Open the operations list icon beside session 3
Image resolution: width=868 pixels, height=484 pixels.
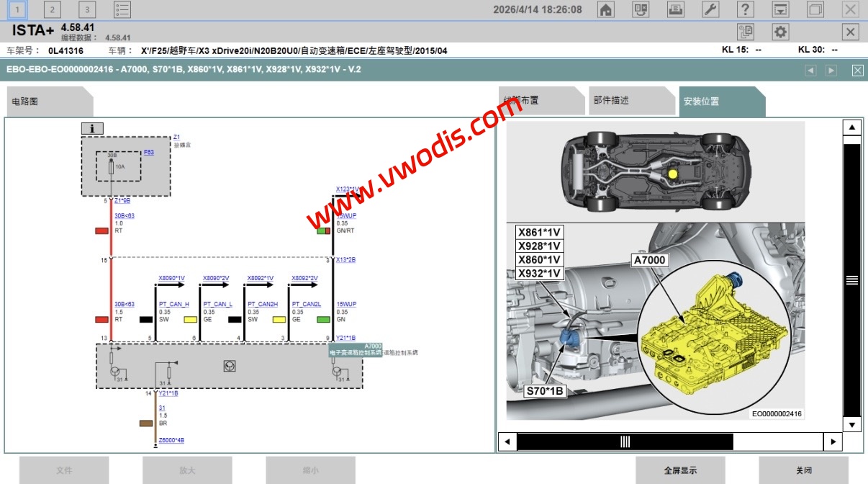122,9
